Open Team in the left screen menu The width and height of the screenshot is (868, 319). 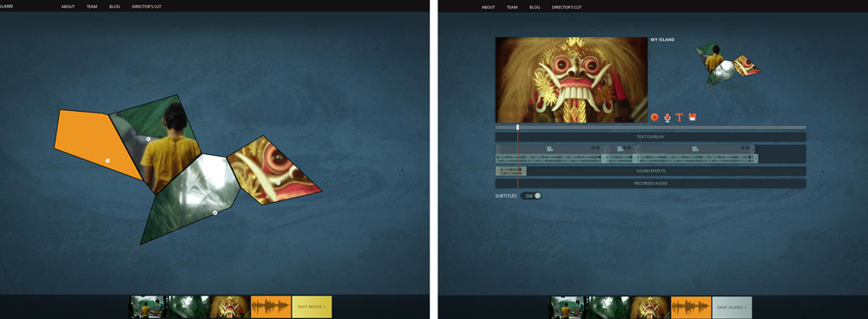[92, 7]
